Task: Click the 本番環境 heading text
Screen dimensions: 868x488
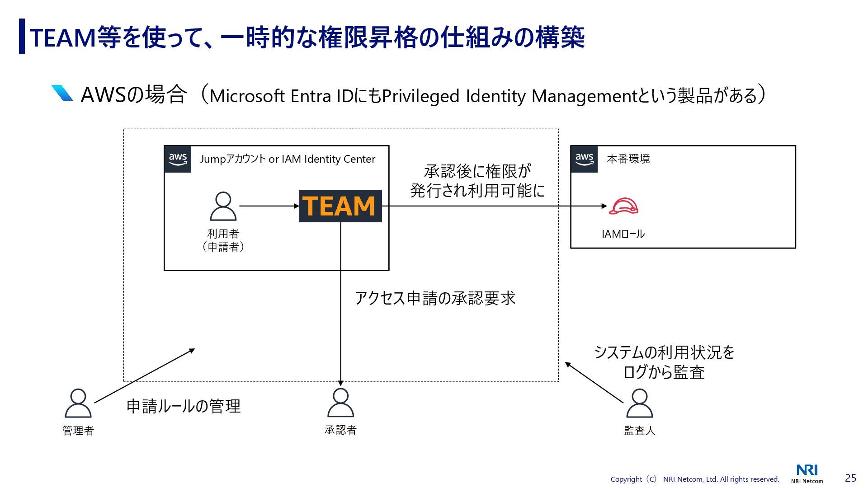Action: (x=628, y=159)
